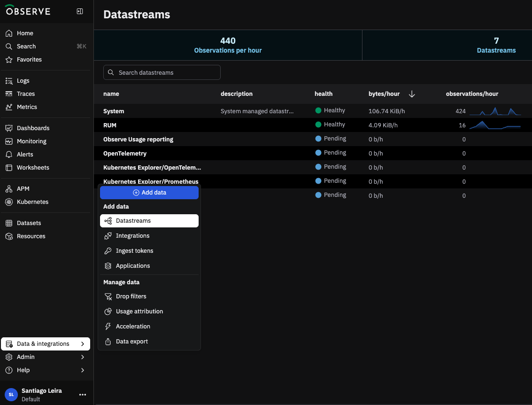
Task: Click the Search datastreams input field
Action: click(x=162, y=73)
